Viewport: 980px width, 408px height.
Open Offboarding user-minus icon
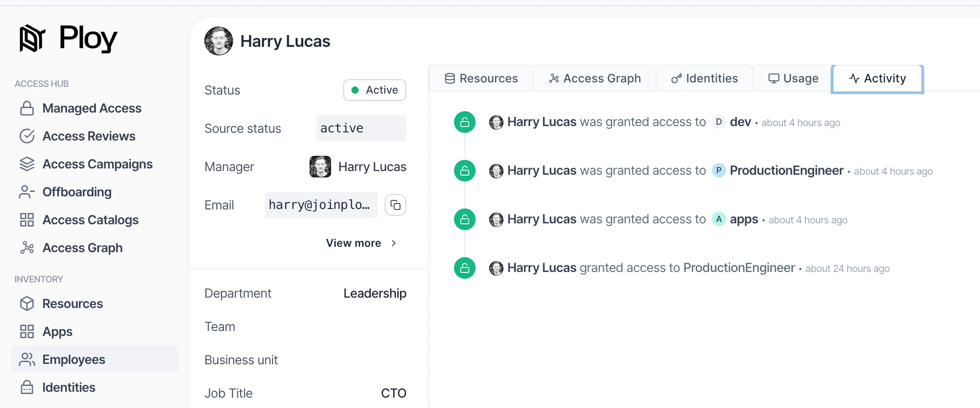coord(27,192)
